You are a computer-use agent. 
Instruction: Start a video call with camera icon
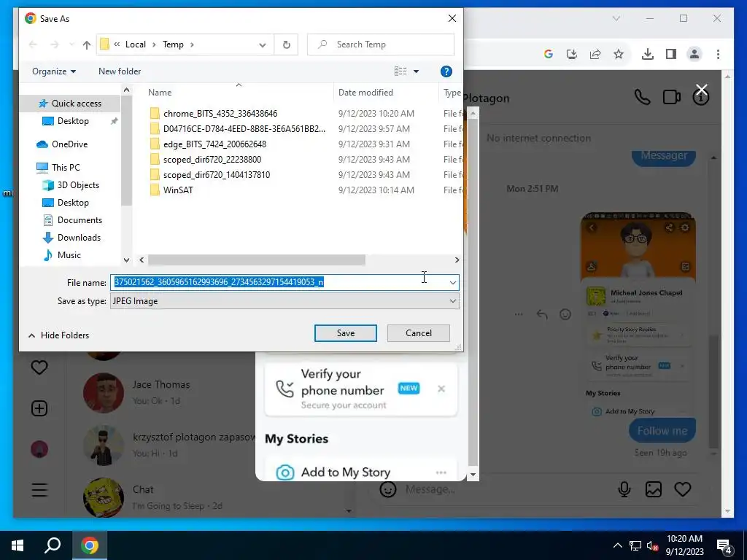coord(671,97)
